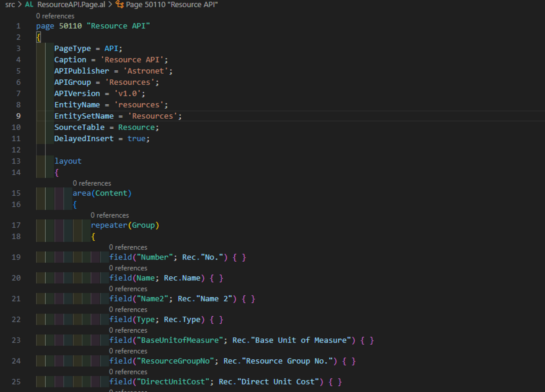Click the layout keyword on line 13
Image resolution: width=545 pixels, height=392 pixels.
68,161
